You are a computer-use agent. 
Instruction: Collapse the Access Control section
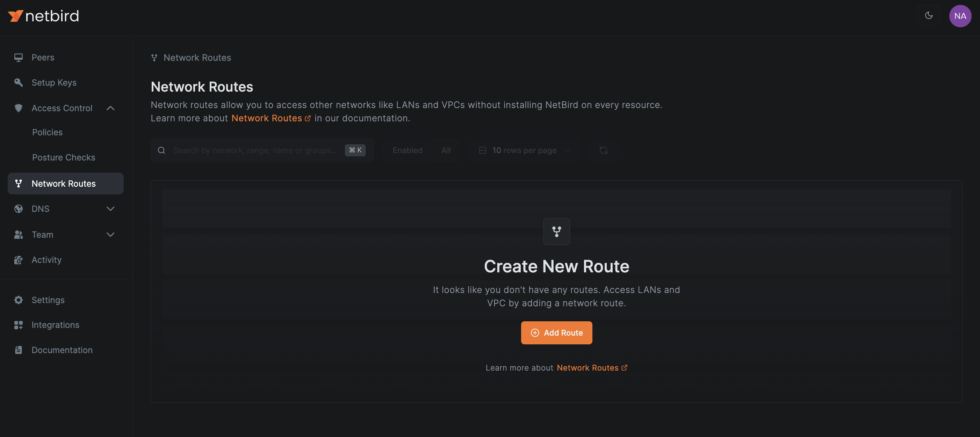[110, 108]
